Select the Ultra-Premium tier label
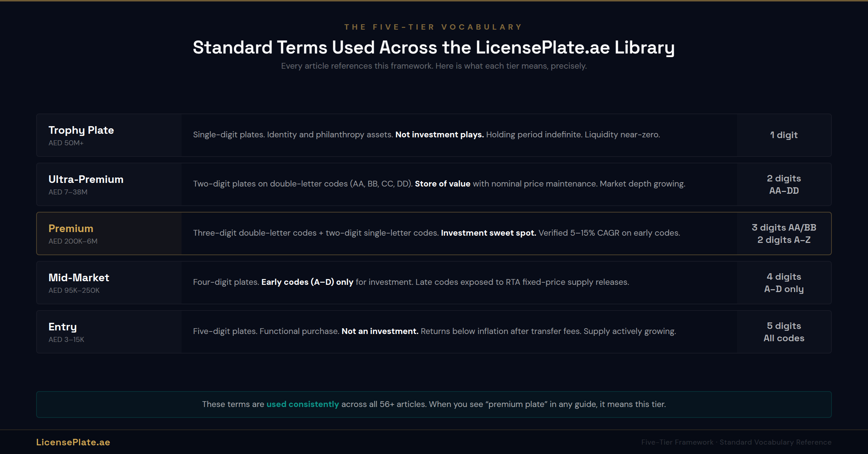This screenshot has height=454, width=868. (x=86, y=179)
